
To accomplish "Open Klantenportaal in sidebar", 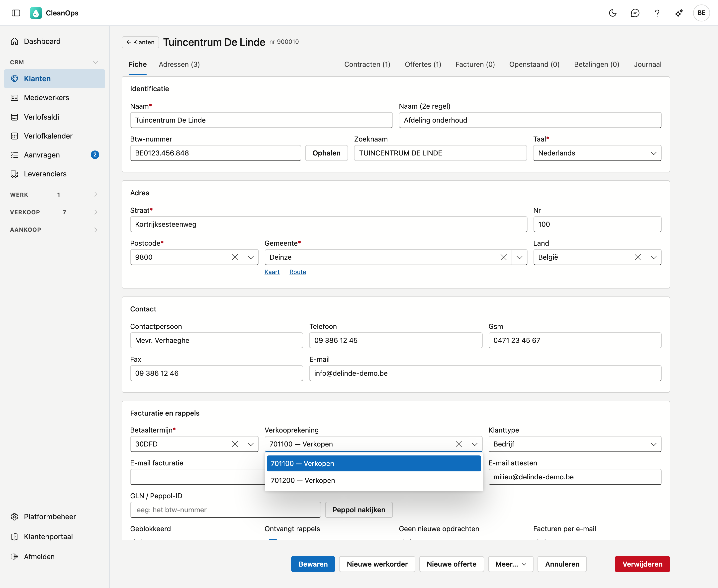I will [x=55, y=536].
